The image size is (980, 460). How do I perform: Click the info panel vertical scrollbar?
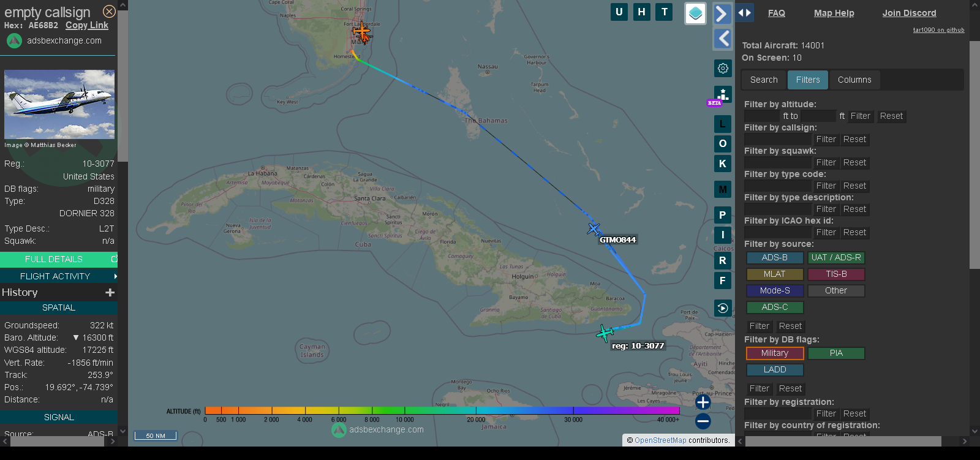pyautogui.click(x=123, y=86)
